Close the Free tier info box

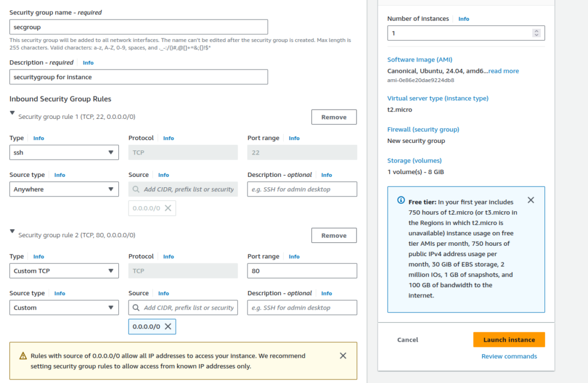(531, 200)
